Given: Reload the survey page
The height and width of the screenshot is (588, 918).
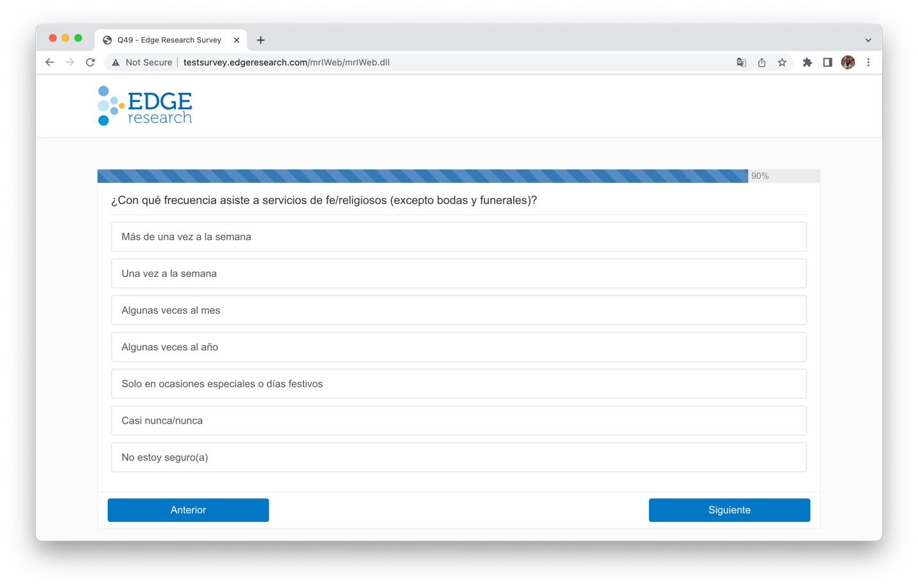Looking at the screenshot, I should point(90,62).
